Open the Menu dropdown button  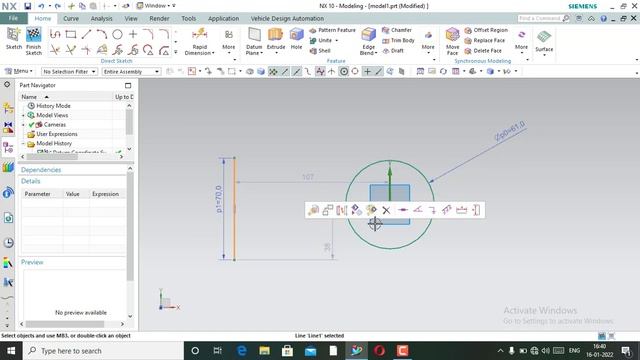(x=18, y=71)
